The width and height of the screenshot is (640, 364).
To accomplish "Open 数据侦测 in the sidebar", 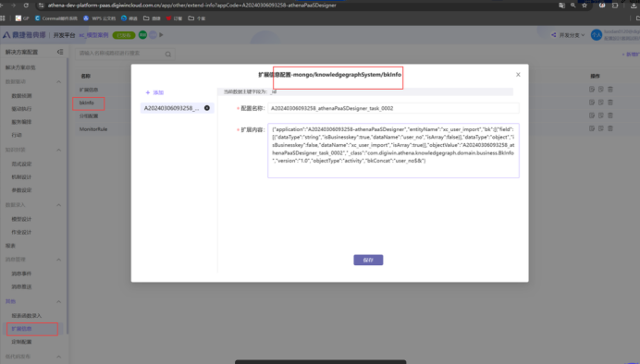I will [x=21, y=96].
